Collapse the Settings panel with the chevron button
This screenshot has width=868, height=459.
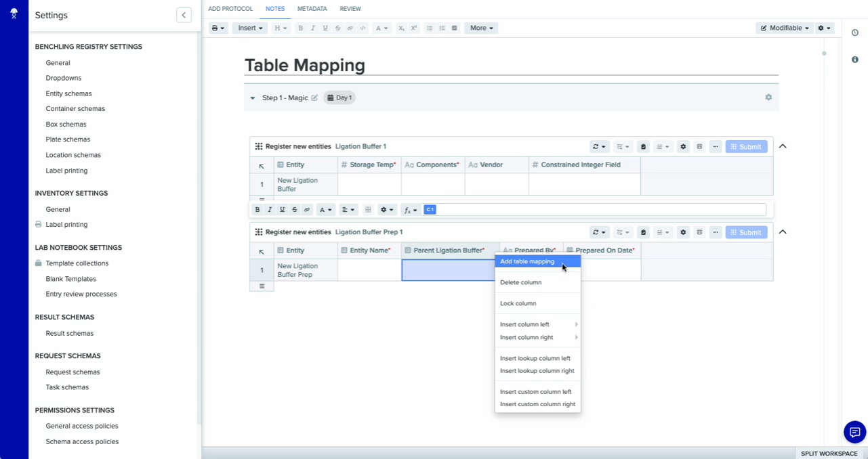(x=184, y=15)
